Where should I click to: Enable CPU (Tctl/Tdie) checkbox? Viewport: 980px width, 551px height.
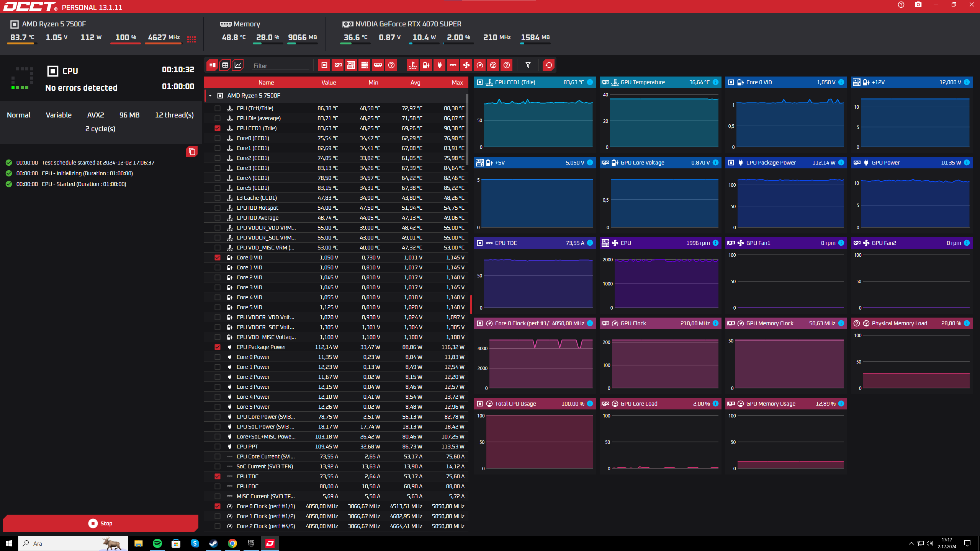218,108
